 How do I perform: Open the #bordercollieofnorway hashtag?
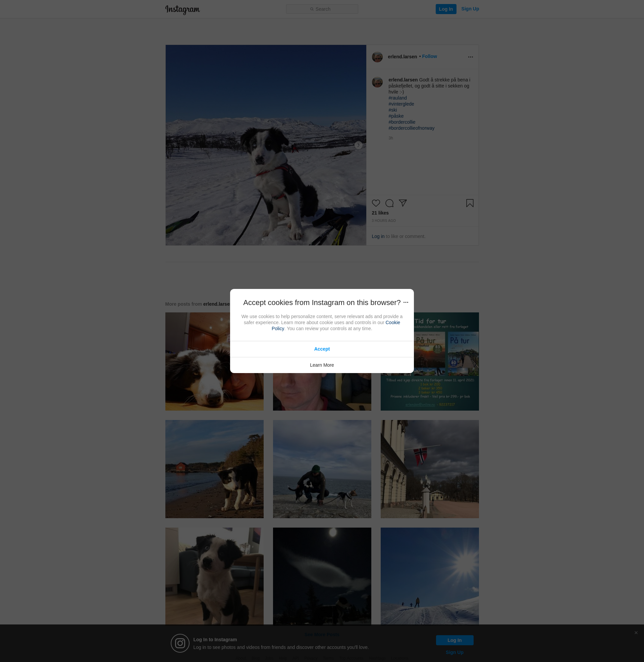411,128
